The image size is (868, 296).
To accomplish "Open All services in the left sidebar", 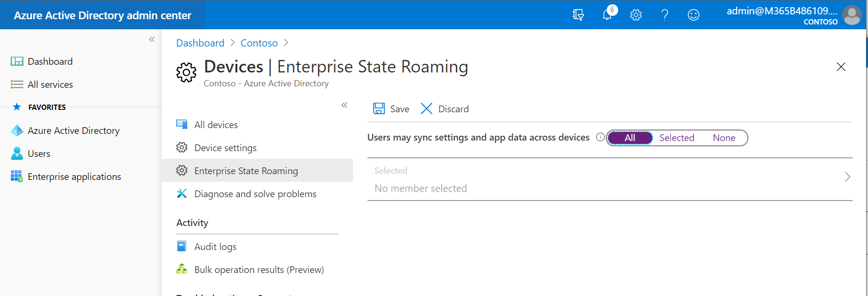I will (x=50, y=84).
